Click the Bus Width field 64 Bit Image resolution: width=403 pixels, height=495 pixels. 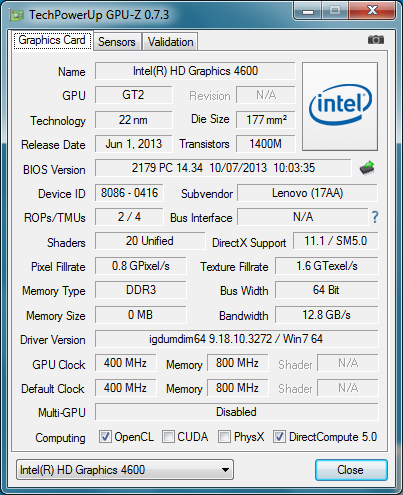(x=327, y=290)
